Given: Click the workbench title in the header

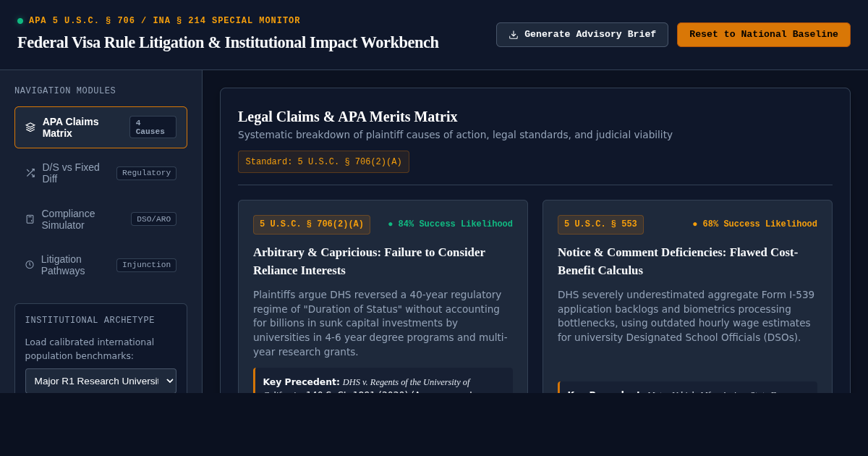Looking at the screenshot, I should [x=228, y=43].
